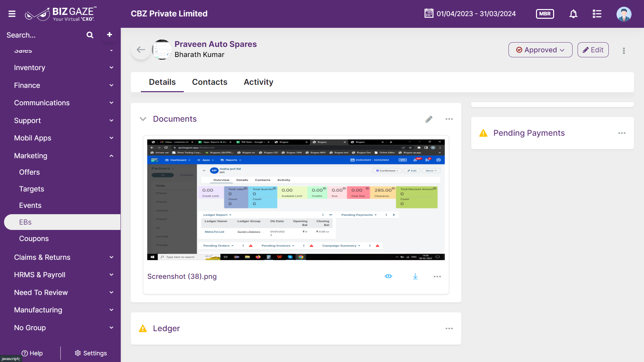Image resolution: width=644 pixels, height=362 pixels.
Task: Click the Documents section title
Action: (175, 119)
